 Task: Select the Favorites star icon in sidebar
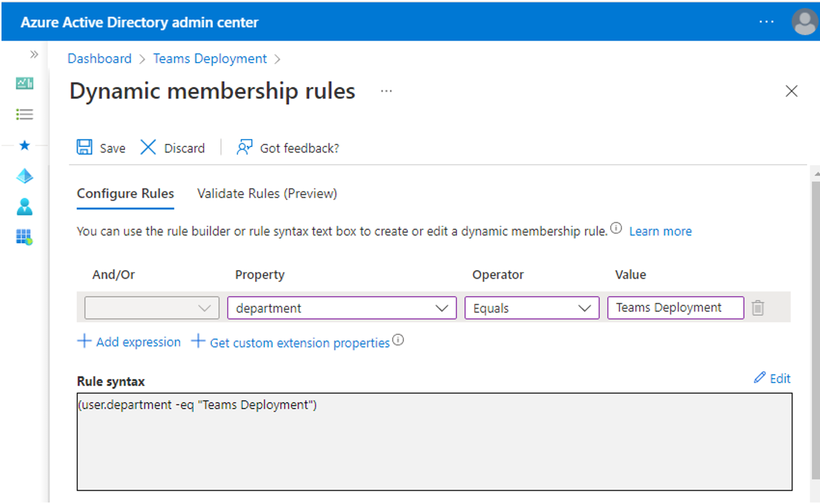pyautogui.click(x=24, y=145)
